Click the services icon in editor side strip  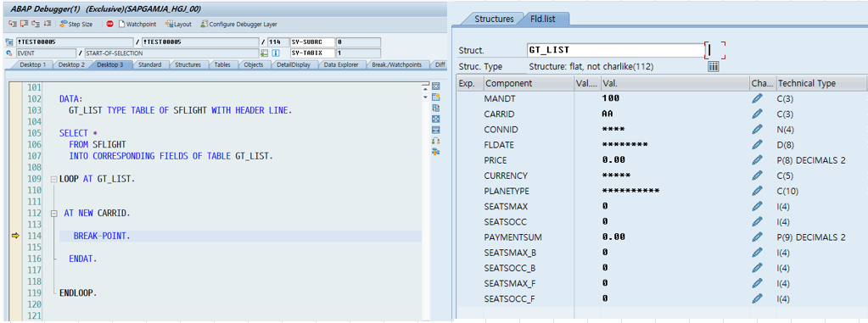coord(435,141)
